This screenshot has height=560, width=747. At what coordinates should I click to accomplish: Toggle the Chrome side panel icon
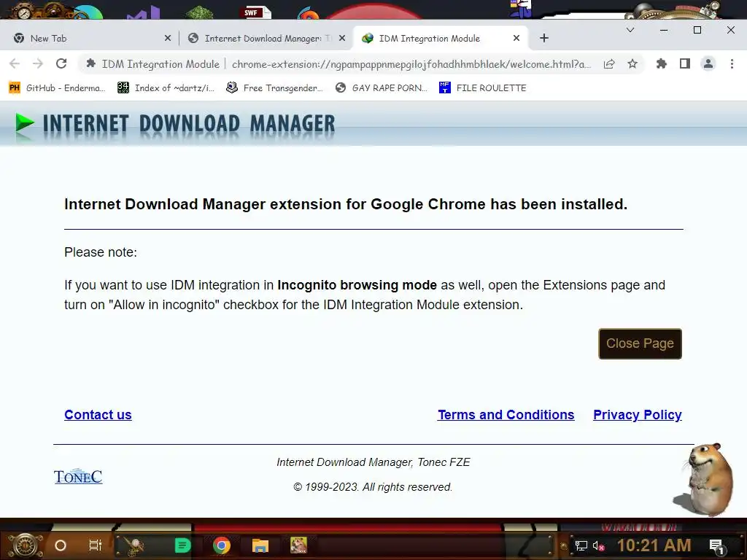coord(684,64)
